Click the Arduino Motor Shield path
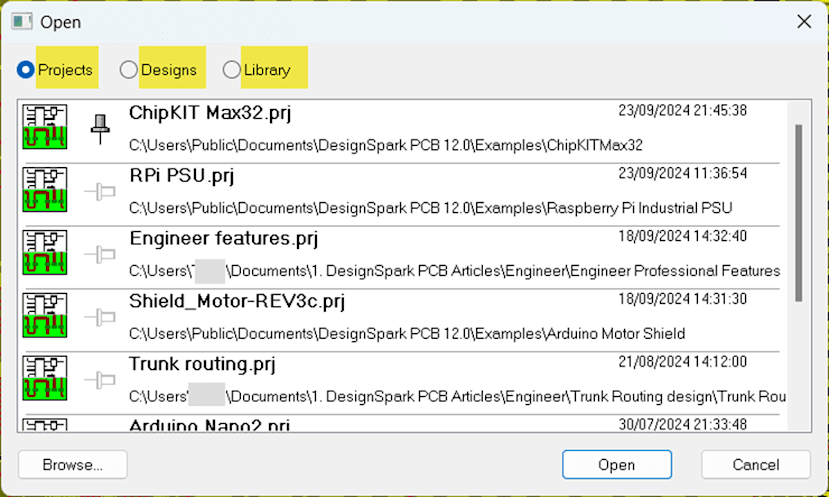Image resolution: width=829 pixels, height=497 pixels. [x=407, y=334]
